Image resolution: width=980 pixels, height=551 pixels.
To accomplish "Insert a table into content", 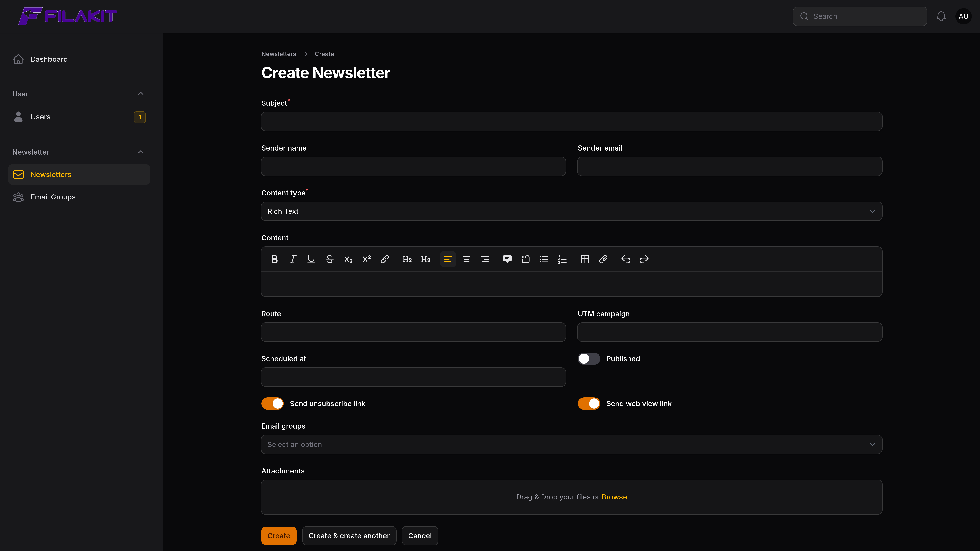I will tap(585, 259).
